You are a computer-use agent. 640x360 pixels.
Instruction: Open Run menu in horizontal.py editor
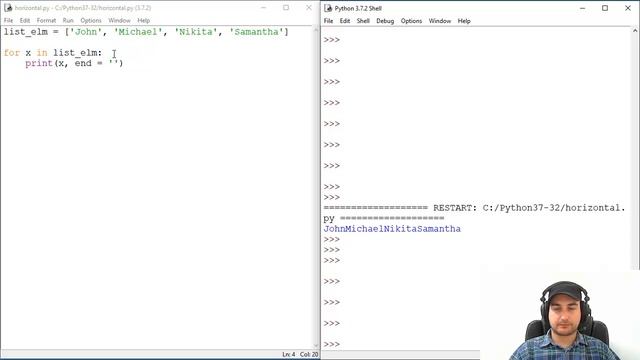tap(68, 20)
